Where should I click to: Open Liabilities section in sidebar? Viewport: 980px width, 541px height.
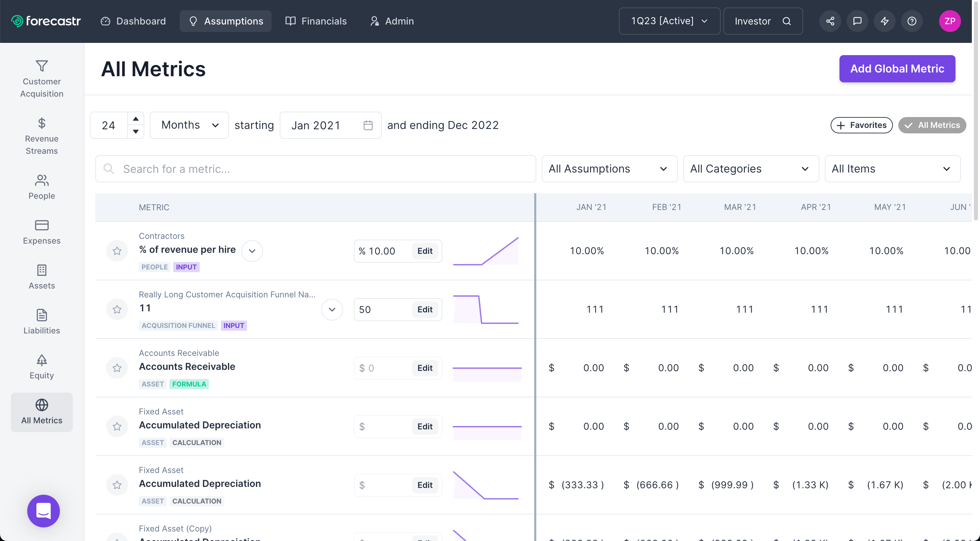tap(42, 322)
